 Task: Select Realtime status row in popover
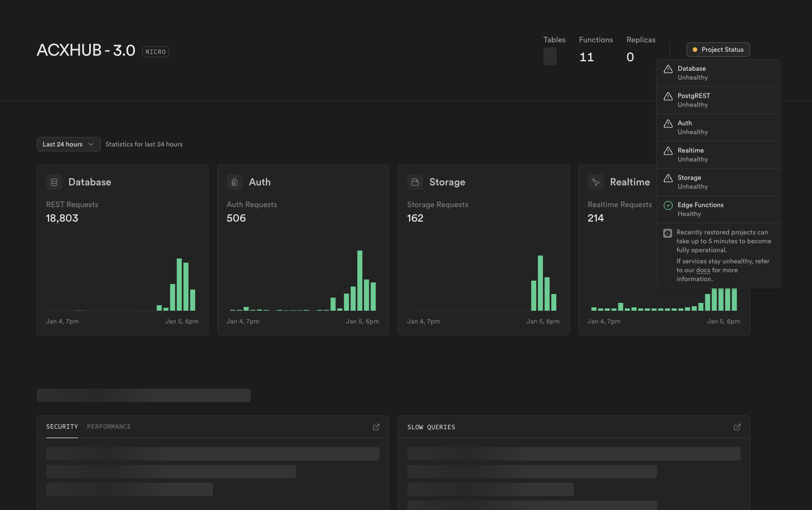tap(718, 155)
